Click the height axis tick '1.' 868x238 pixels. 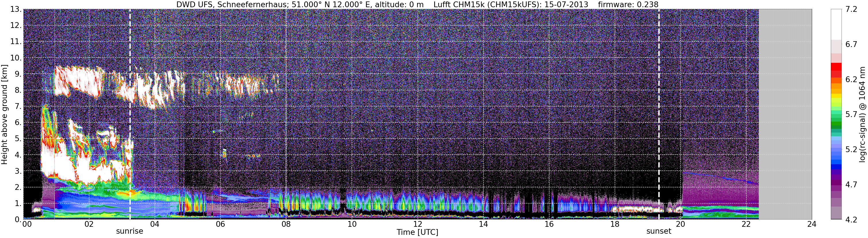pyautogui.click(x=18, y=203)
